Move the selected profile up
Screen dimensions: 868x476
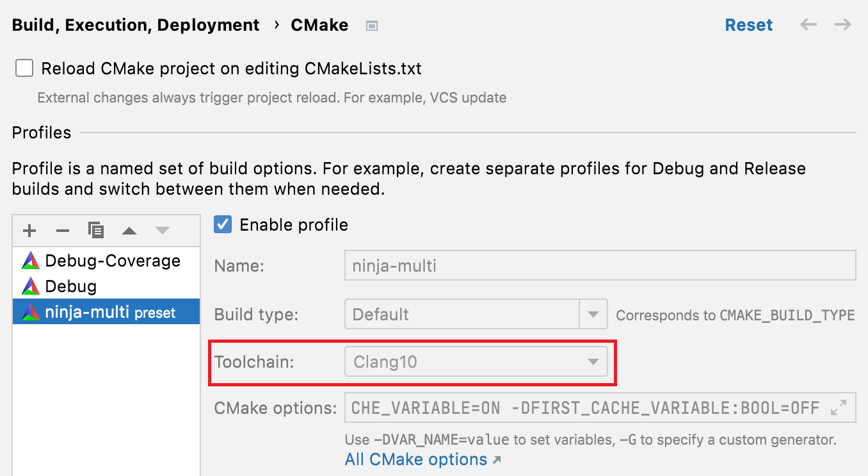click(129, 230)
